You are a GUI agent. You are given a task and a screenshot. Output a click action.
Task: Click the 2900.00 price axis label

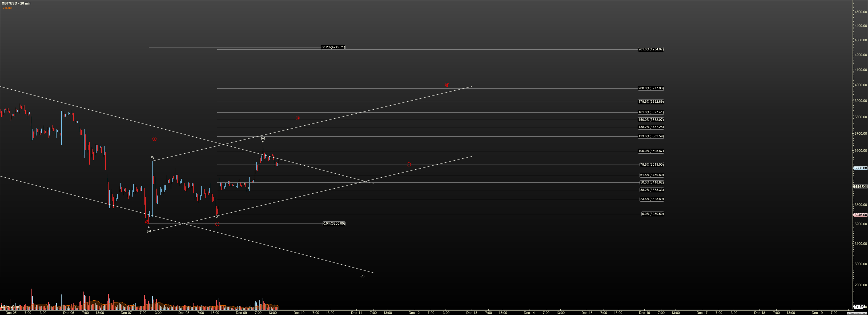[861, 285]
